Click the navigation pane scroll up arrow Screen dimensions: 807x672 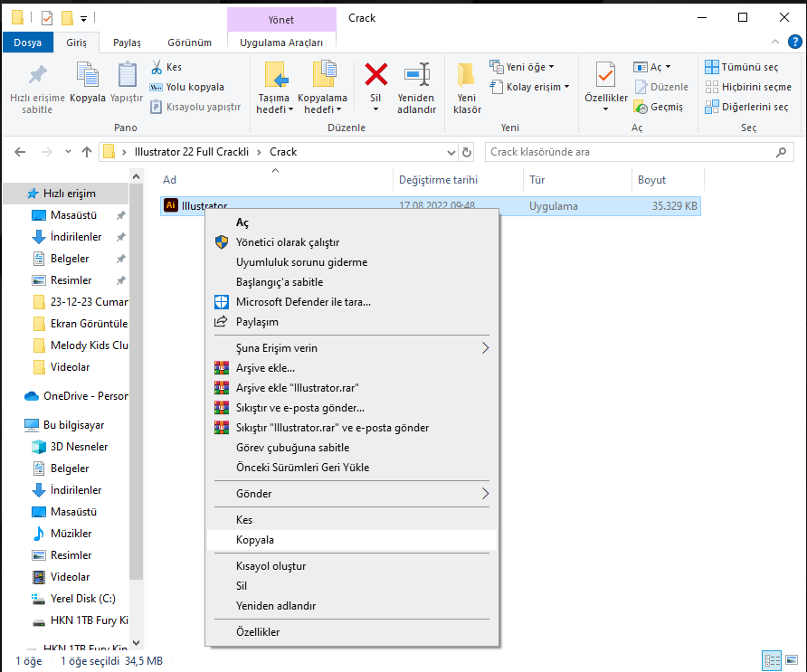pyautogui.click(x=136, y=177)
